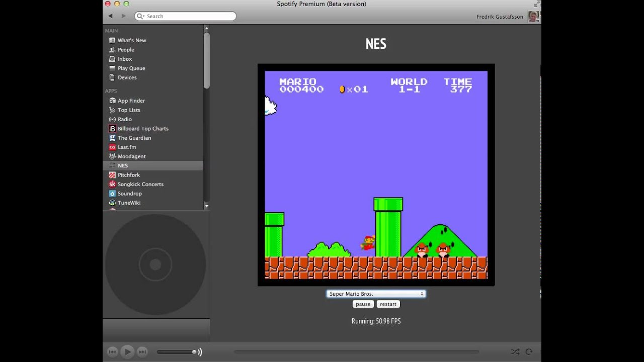Open the Moodagent app icon
Viewport: 644px width, 362px height.
[x=112, y=156]
